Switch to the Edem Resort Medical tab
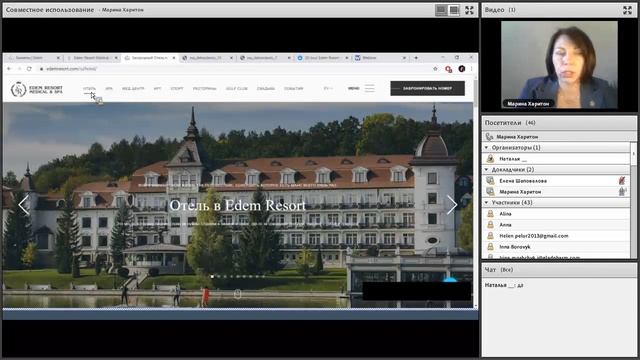Image resolution: width=640 pixels, height=360 pixels. (x=91, y=58)
